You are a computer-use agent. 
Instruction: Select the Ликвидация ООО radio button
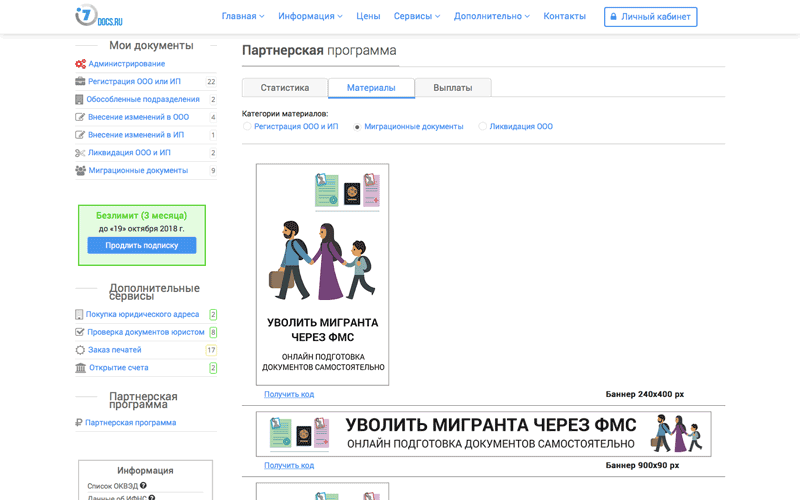(483, 127)
